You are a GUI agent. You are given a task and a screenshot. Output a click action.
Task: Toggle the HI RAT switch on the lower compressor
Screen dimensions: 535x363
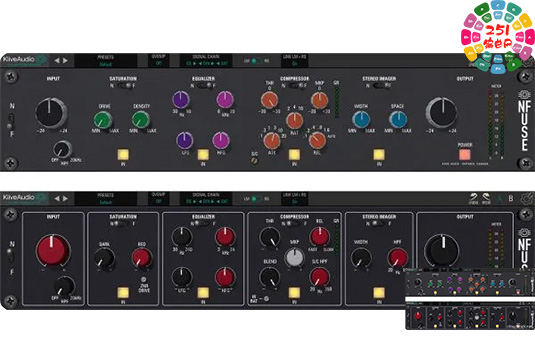(266, 299)
